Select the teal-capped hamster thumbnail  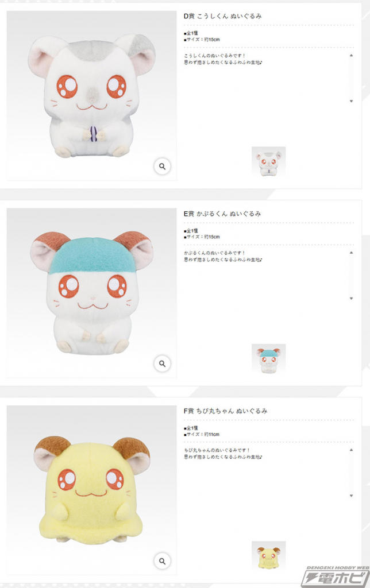(268, 359)
